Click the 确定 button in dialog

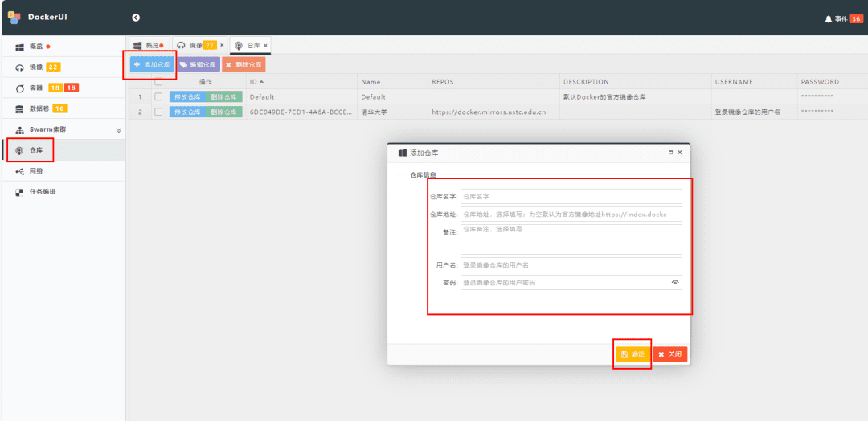point(633,354)
